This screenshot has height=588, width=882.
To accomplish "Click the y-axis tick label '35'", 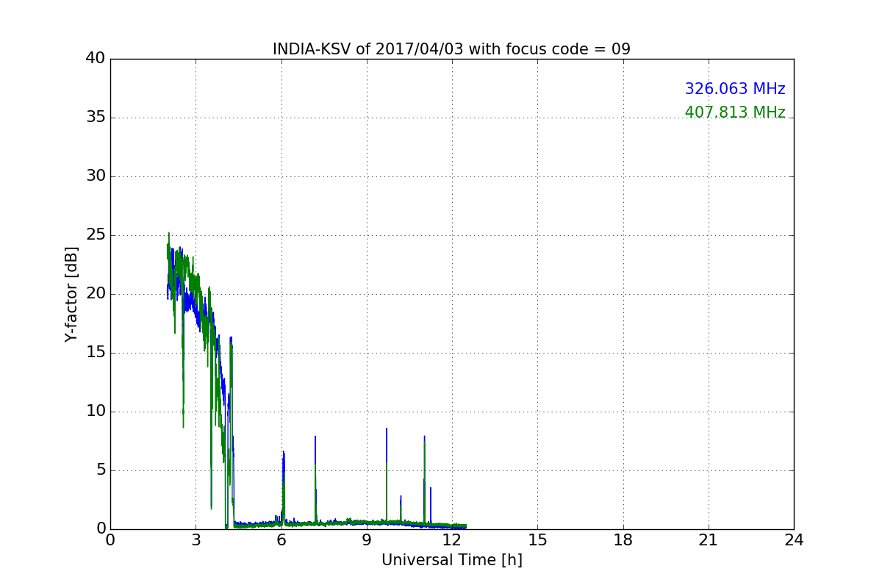I will click(x=95, y=118).
